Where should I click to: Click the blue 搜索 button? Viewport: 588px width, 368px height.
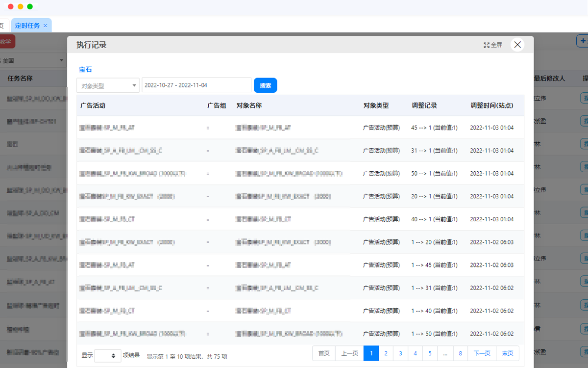click(266, 85)
